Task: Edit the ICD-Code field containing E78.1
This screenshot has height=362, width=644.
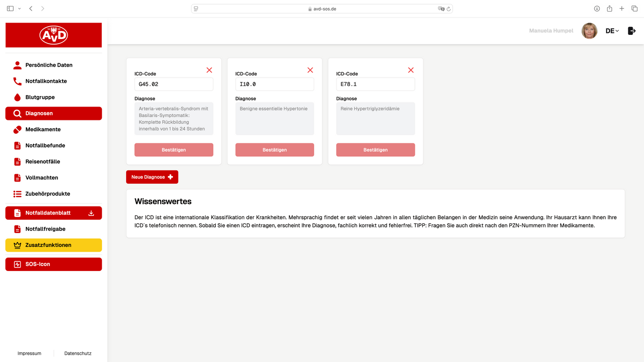Action: (375, 84)
